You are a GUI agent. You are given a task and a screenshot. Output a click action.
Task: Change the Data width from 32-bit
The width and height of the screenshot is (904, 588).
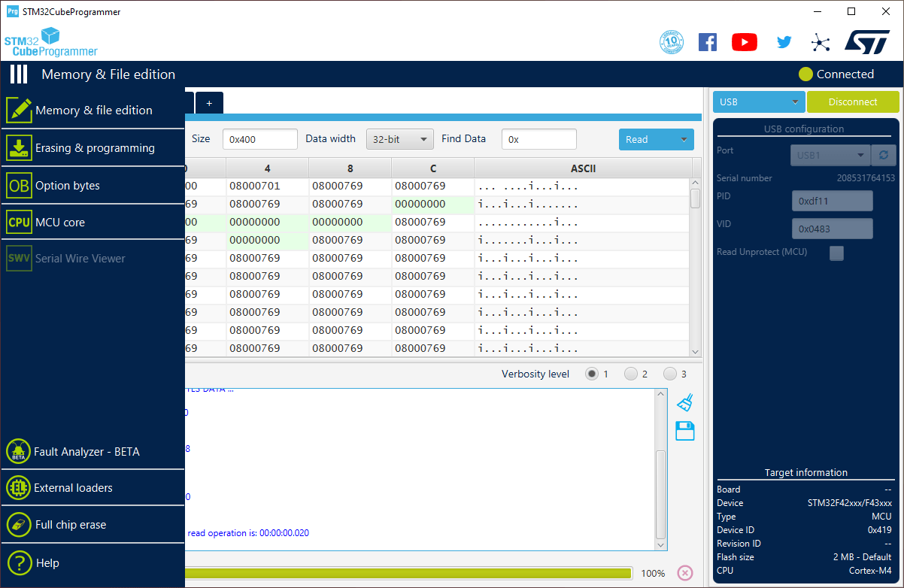pyautogui.click(x=399, y=139)
